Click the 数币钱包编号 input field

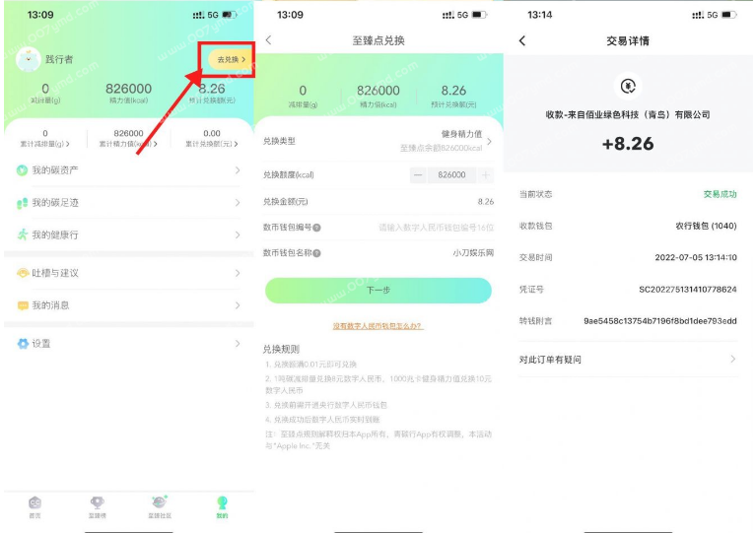click(436, 228)
